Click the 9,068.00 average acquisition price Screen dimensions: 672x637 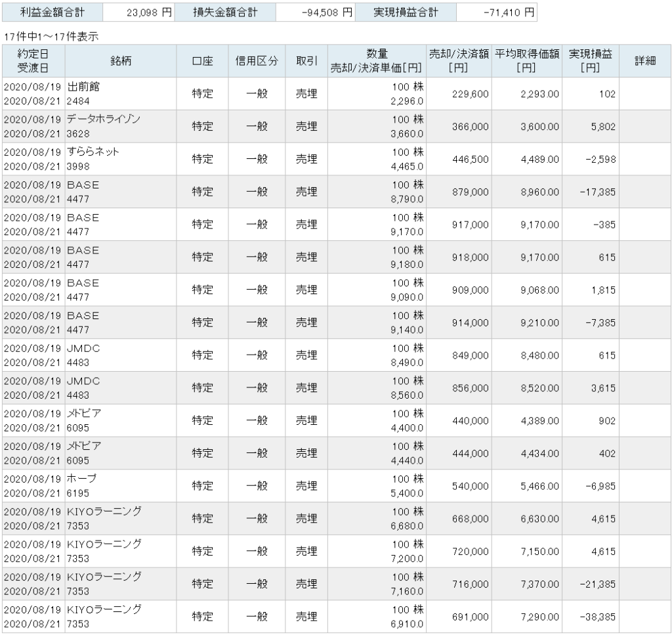pos(539,290)
